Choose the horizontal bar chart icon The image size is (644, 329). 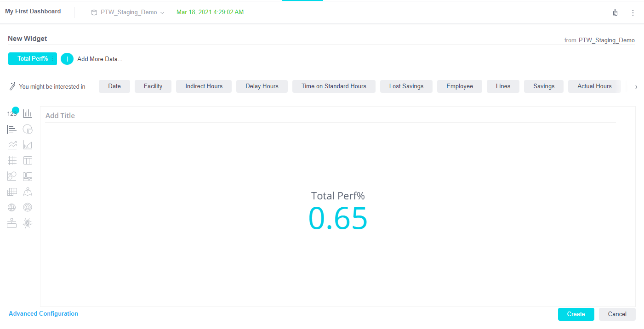click(12, 129)
